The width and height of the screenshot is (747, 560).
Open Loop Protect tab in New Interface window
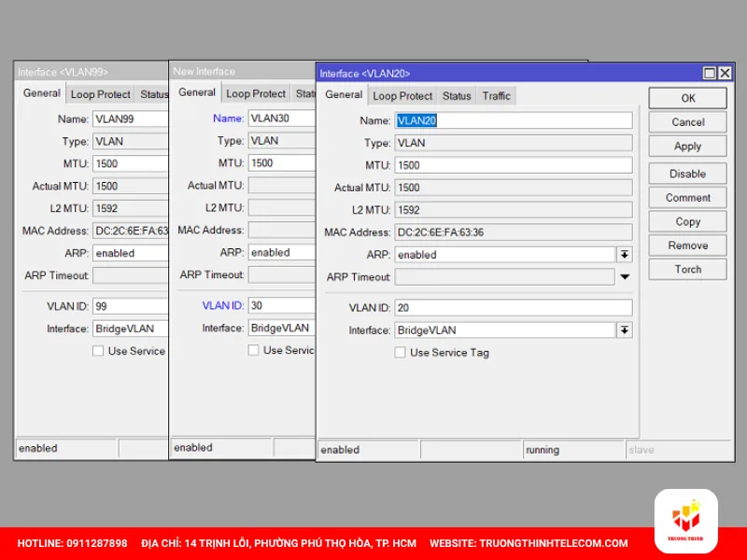(255, 94)
